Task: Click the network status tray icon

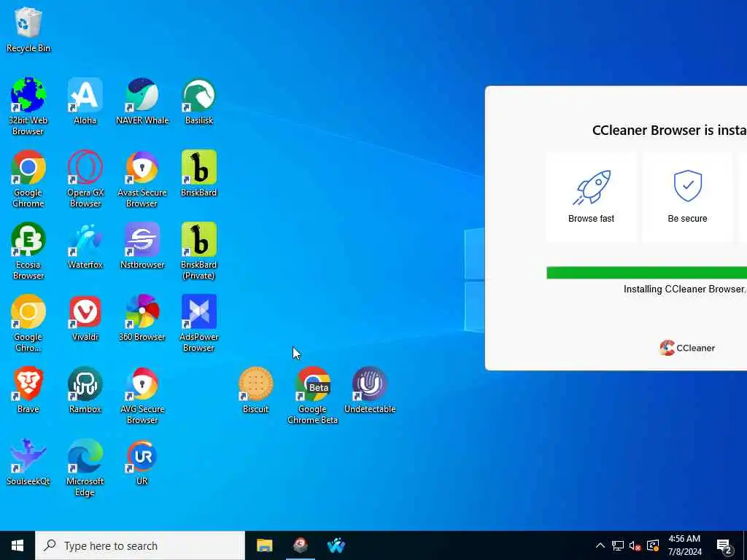Action: coord(618,545)
